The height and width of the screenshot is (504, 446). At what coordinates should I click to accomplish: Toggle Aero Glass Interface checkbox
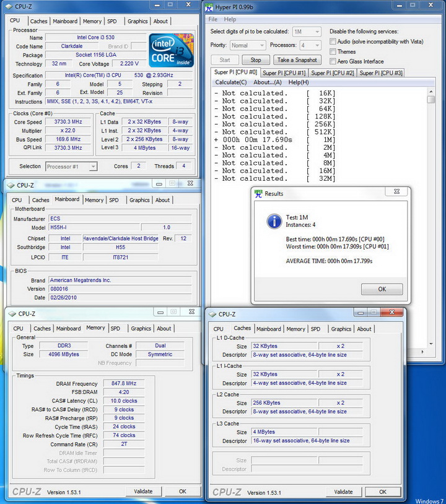point(333,61)
